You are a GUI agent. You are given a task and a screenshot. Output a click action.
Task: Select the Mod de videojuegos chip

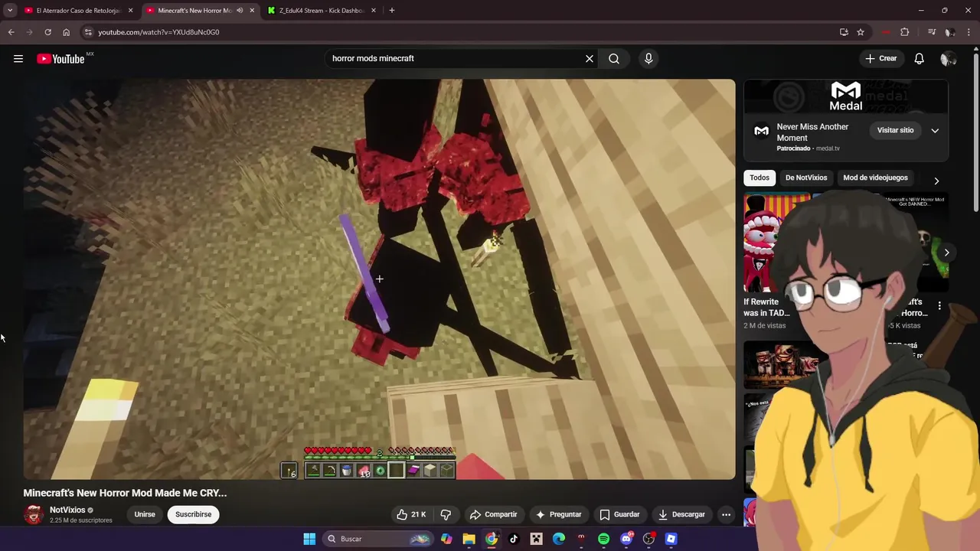point(875,178)
